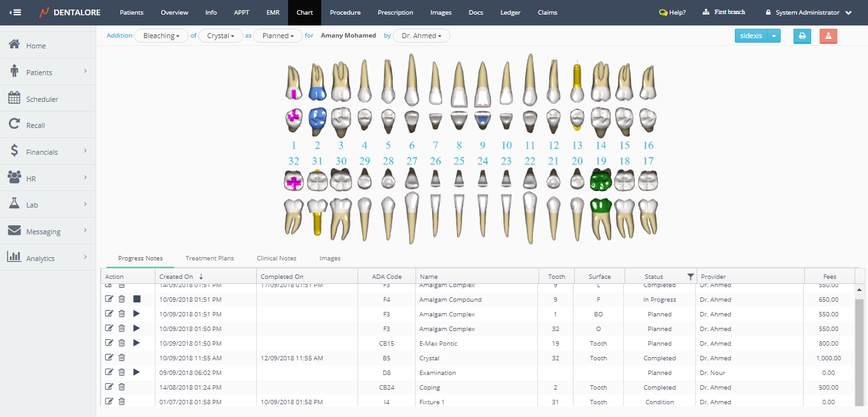Sort by the Created On column header
Screen dimensions: 868x417
tap(177, 277)
